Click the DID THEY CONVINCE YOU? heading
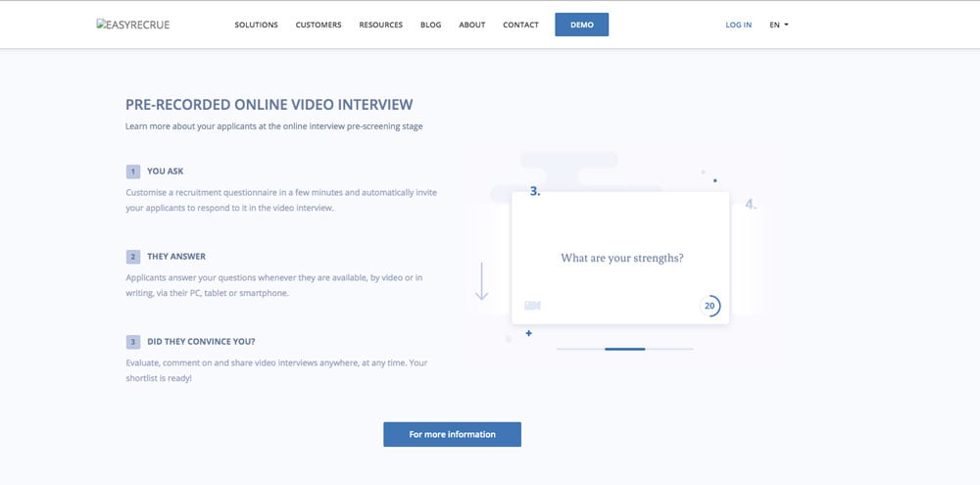Screen dimensions: 980x485 pyautogui.click(x=201, y=343)
